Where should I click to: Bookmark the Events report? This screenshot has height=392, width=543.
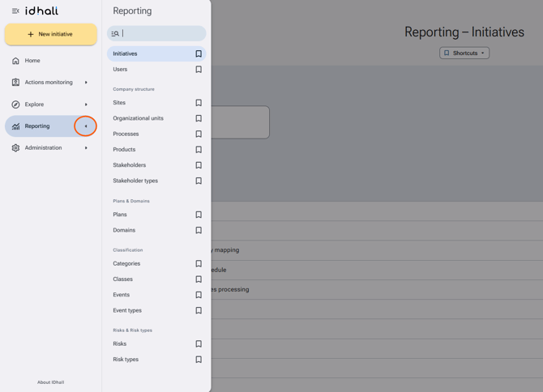tap(199, 295)
